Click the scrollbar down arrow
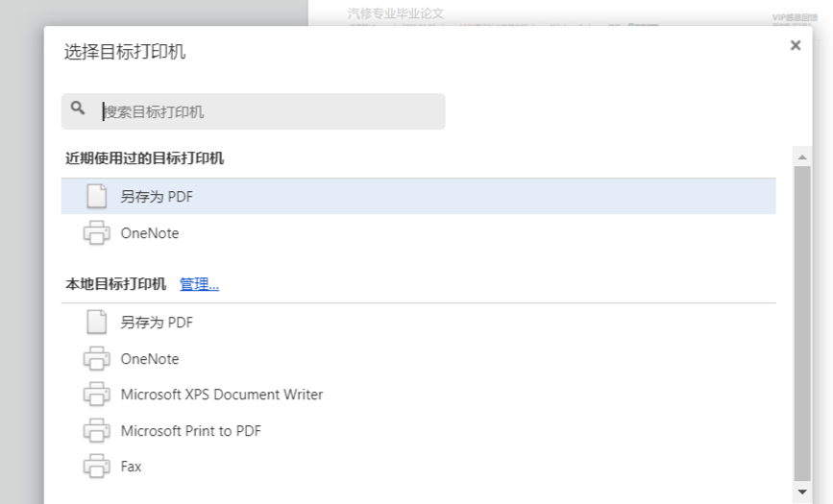833x504 pixels. tap(802, 492)
